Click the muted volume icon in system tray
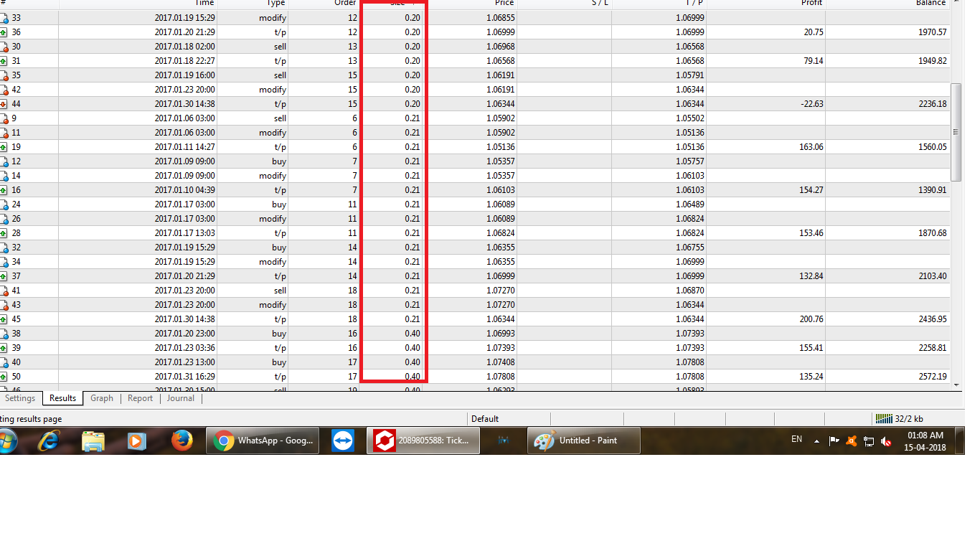The height and width of the screenshot is (551, 980). pos(886,441)
